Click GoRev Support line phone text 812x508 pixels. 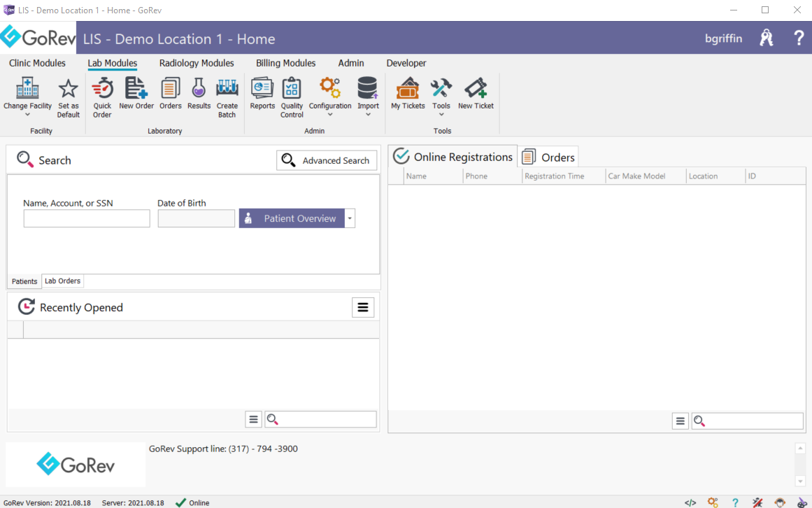tap(223, 449)
